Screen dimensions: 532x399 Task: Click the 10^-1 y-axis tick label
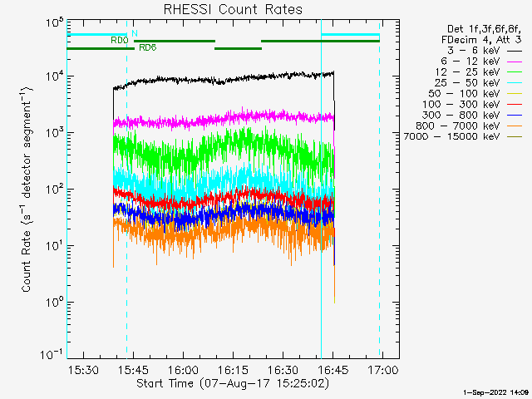click(52, 355)
